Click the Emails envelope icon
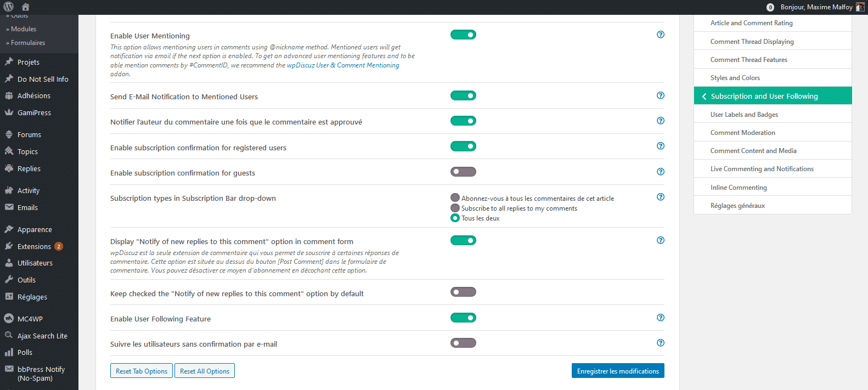The width and height of the screenshot is (868, 390). [x=9, y=207]
